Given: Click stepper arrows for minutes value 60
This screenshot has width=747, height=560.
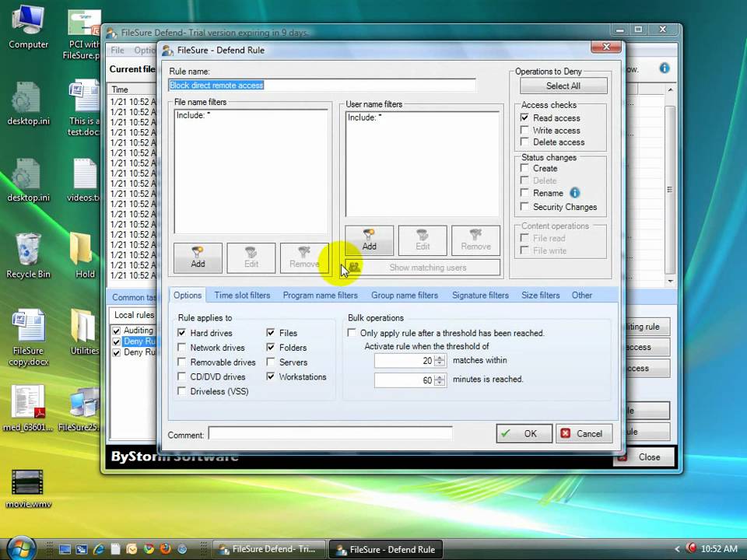Looking at the screenshot, I should point(440,380).
